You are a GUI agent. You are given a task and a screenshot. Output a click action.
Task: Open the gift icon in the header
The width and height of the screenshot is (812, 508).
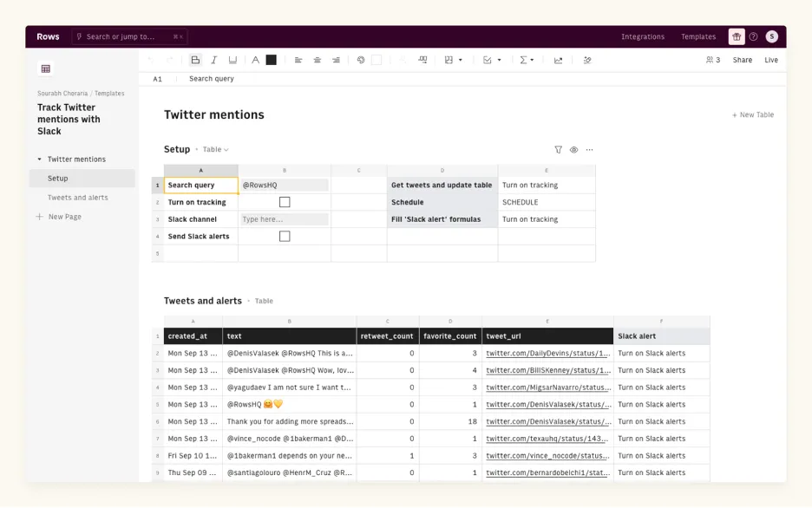[x=737, y=36]
